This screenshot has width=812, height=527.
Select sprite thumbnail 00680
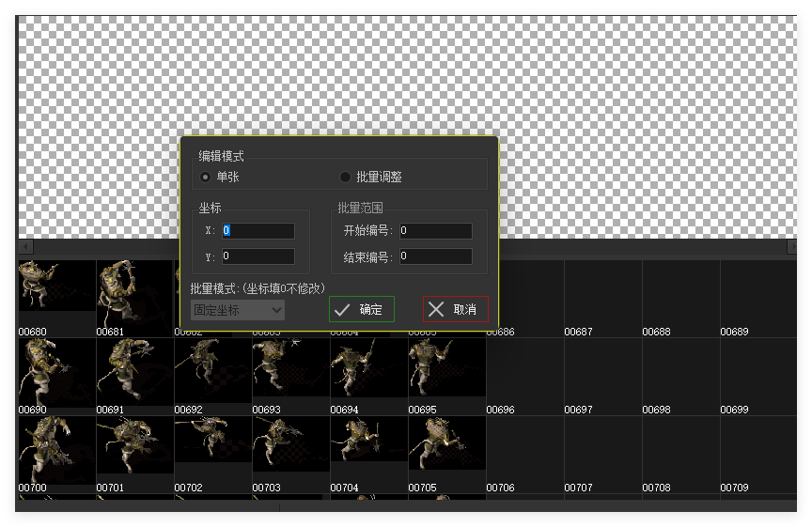[x=56, y=292]
